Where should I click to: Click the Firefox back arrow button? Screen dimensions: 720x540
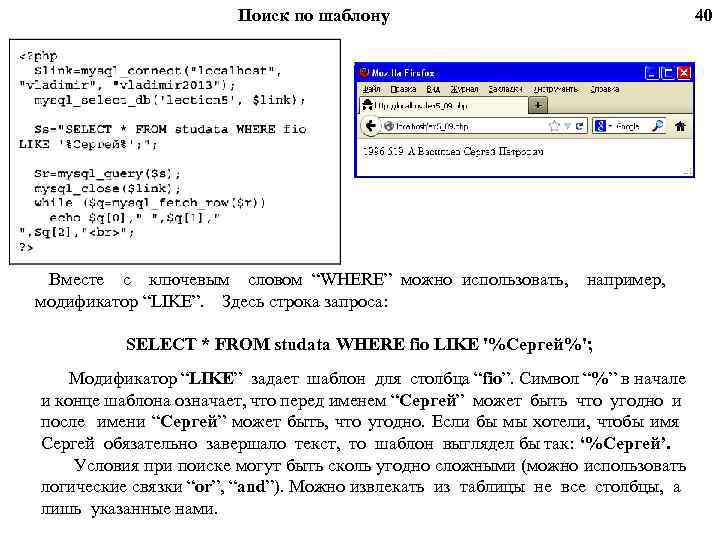pos(371,126)
